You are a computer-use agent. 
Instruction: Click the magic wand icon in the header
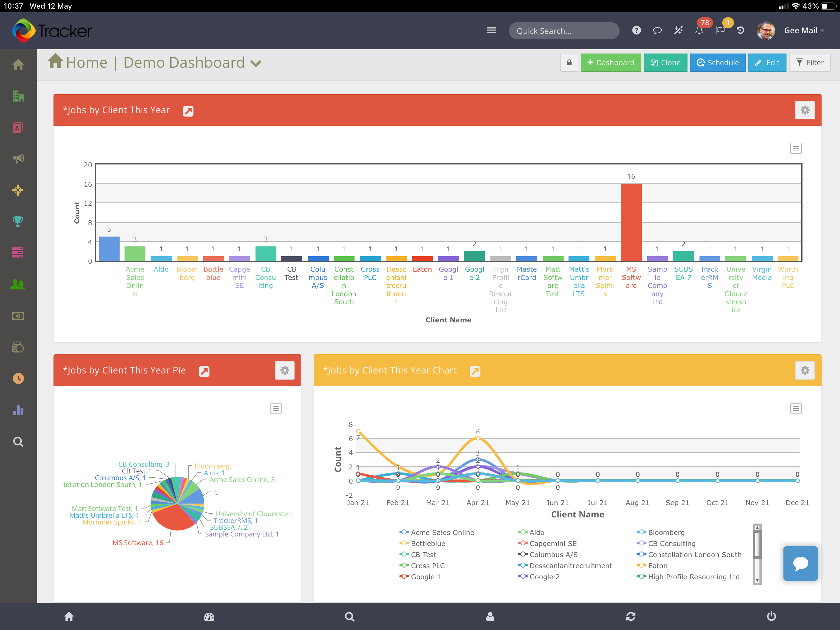[x=678, y=30]
